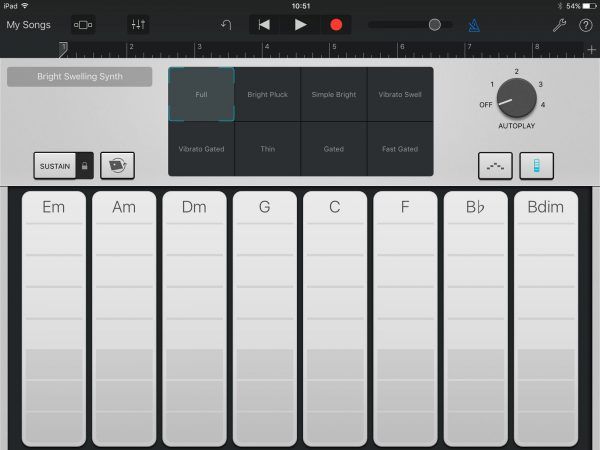Tap the face control camera button
600x450 pixels.
(x=117, y=166)
